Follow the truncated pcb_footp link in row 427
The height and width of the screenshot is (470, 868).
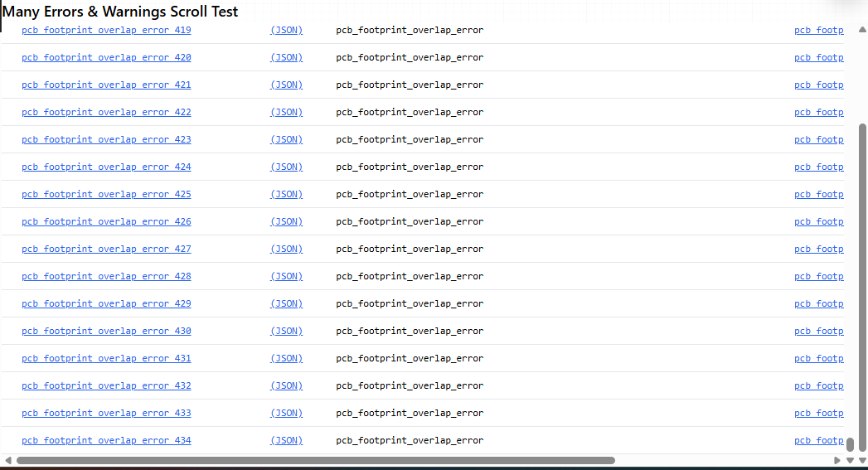pos(819,250)
